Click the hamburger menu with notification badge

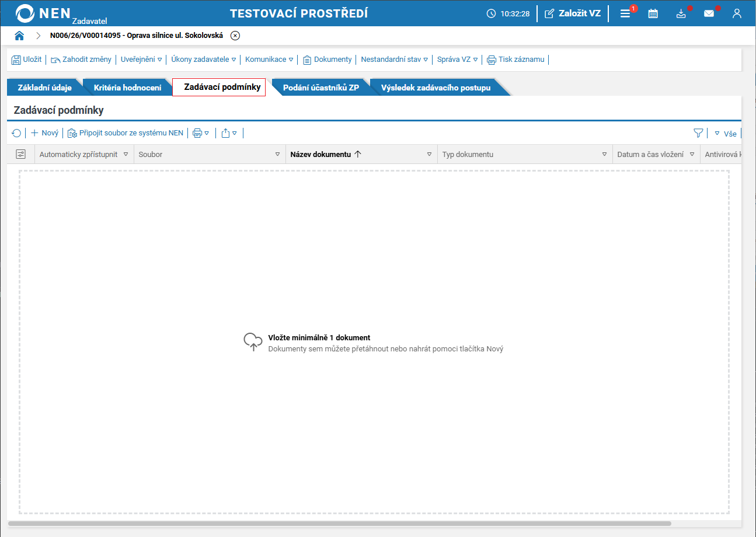click(625, 13)
